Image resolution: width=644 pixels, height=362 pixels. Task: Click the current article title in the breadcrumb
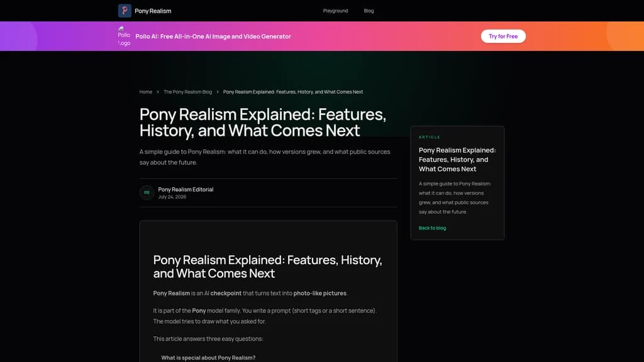pos(293,92)
